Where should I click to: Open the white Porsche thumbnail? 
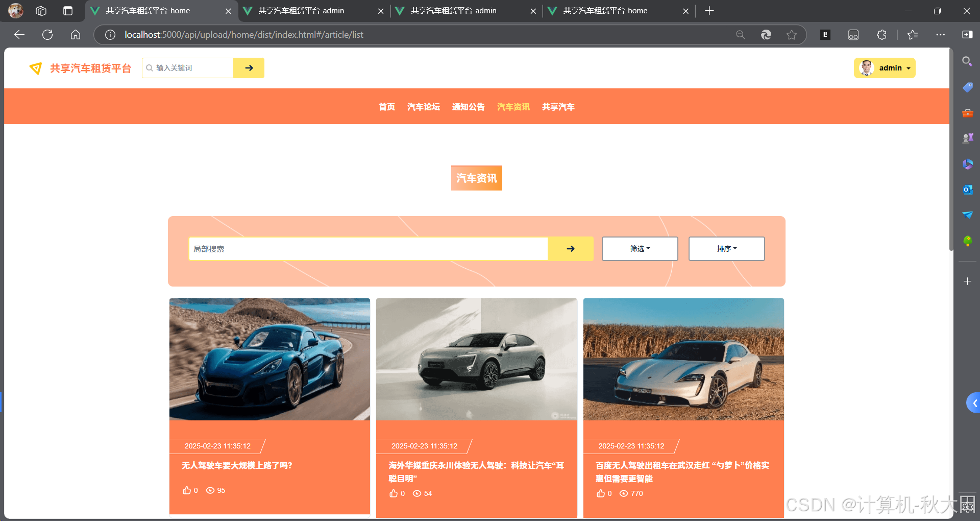[x=683, y=359]
